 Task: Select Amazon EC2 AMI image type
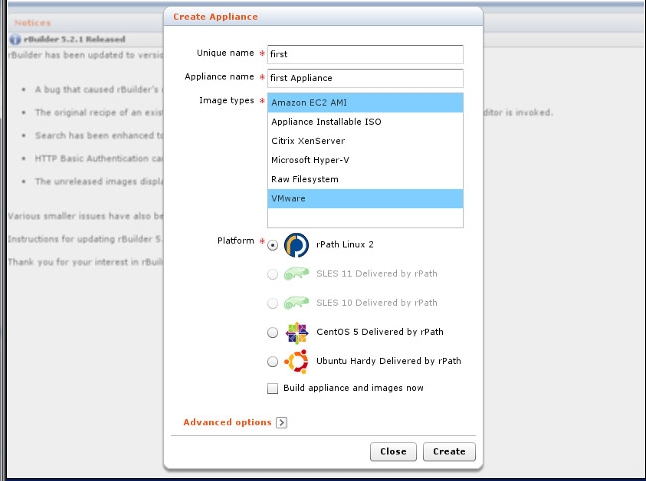coord(365,103)
